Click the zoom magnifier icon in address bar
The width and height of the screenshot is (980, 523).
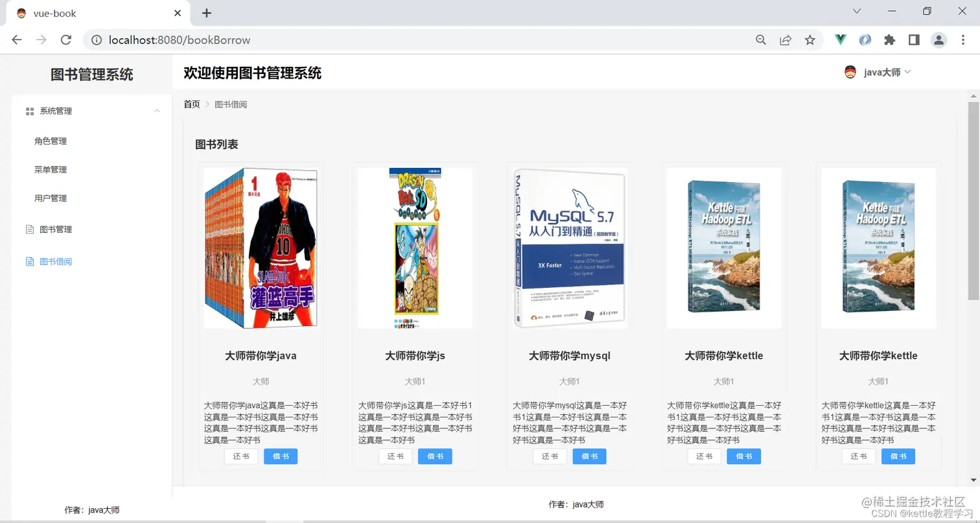coord(760,40)
